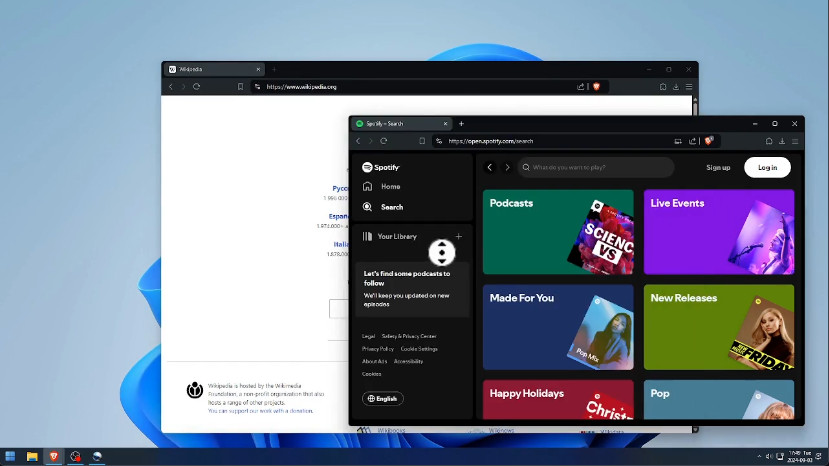Click the Brave icon on the taskbar

53,456
